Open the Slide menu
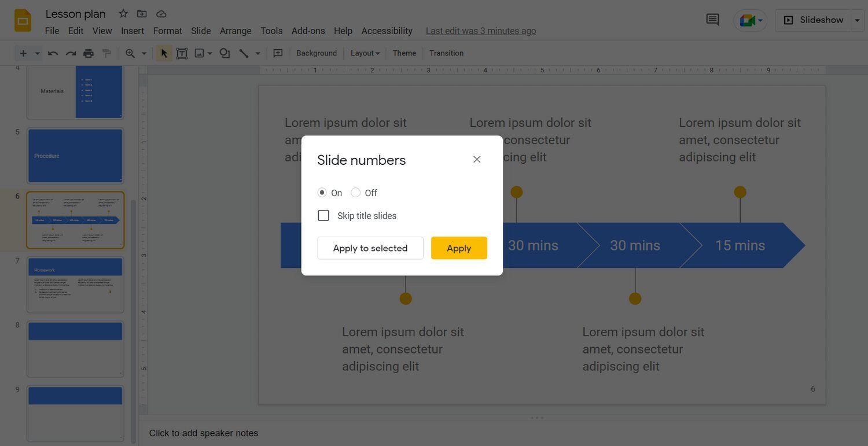 pyautogui.click(x=201, y=31)
